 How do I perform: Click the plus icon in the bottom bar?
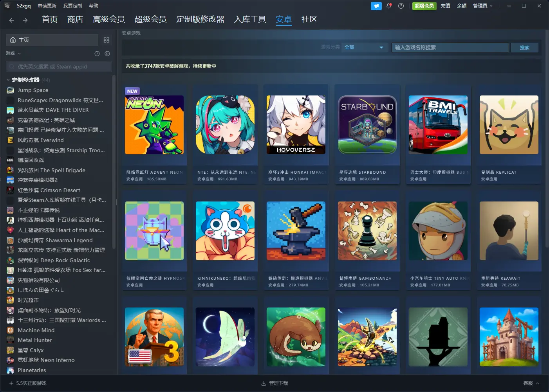click(11, 383)
